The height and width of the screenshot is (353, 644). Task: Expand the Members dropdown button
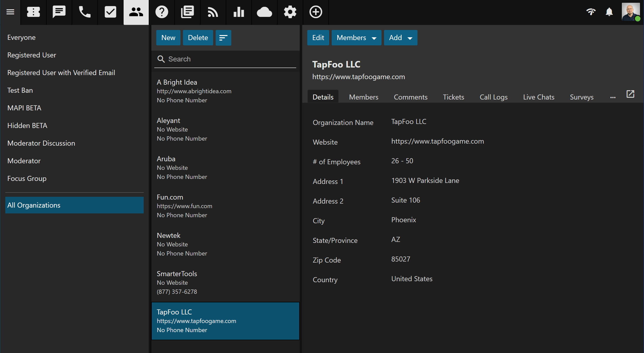tap(356, 38)
